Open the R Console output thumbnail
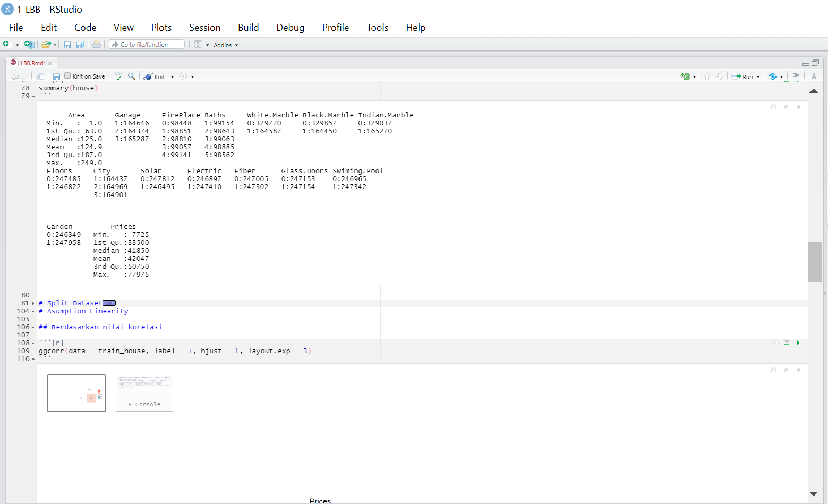 pos(144,393)
